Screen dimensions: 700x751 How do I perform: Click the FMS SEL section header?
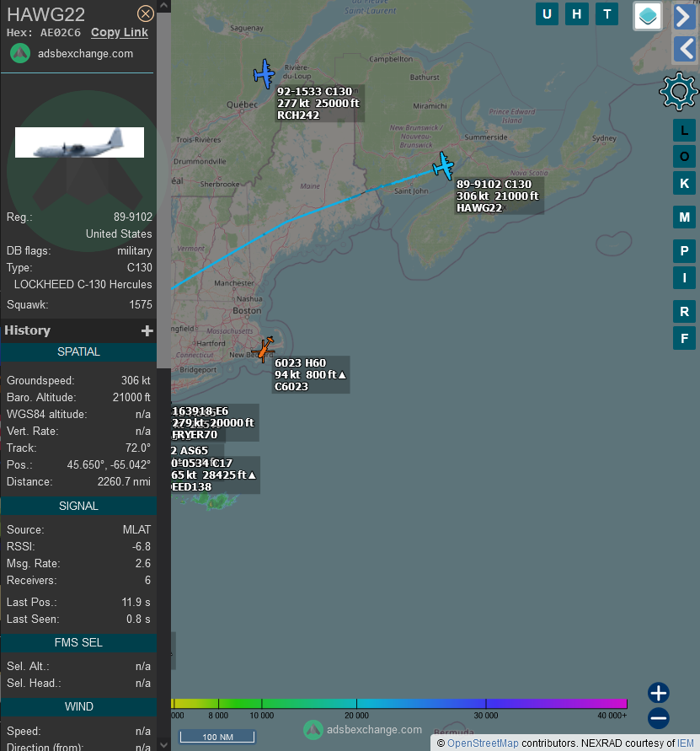(78, 643)
